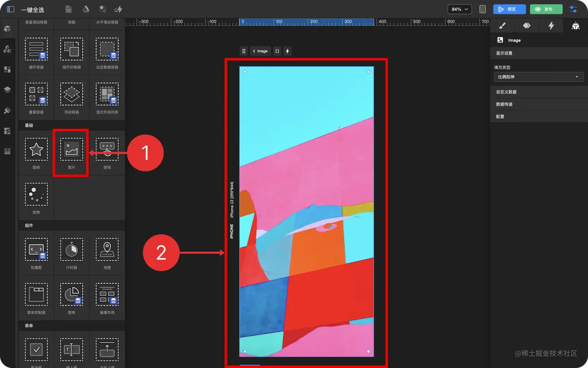
Task: Click the Image breadcrumb back button on canvas
Action: (260, 51)
